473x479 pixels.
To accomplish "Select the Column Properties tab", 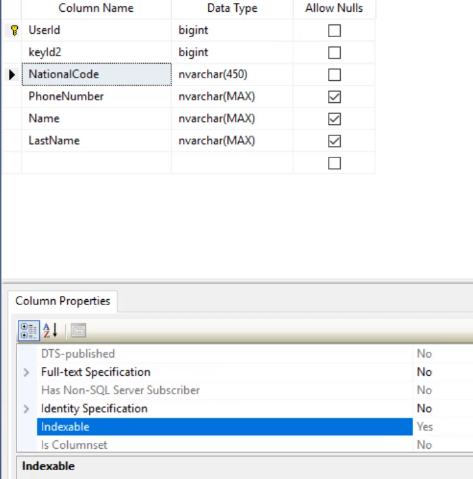I will coord(63,301).
